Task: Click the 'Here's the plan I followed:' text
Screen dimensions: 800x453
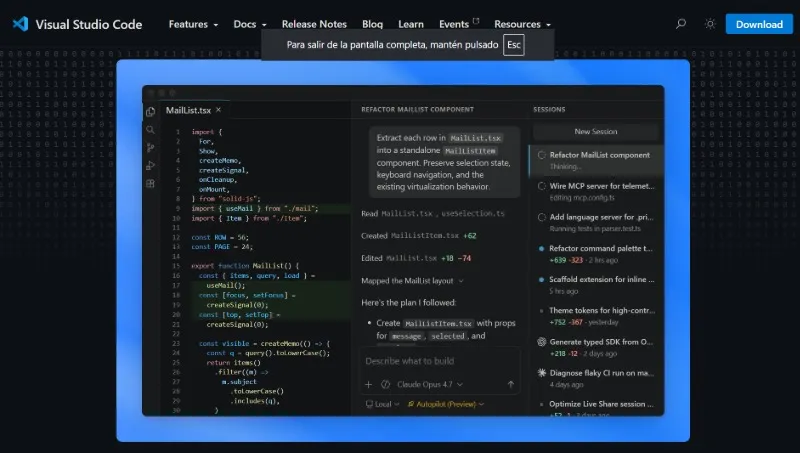Action: (x=409, y=303)
